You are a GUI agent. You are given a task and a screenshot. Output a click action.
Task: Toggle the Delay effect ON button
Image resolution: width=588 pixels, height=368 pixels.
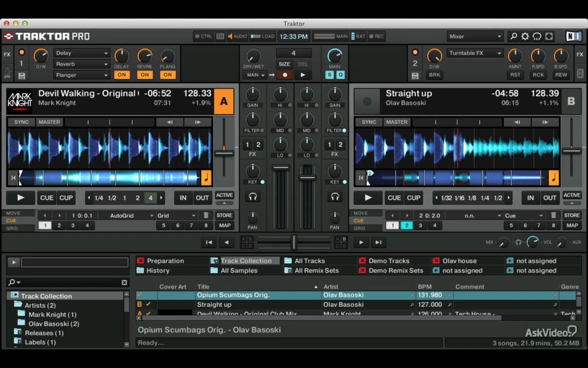coord(121,75)
